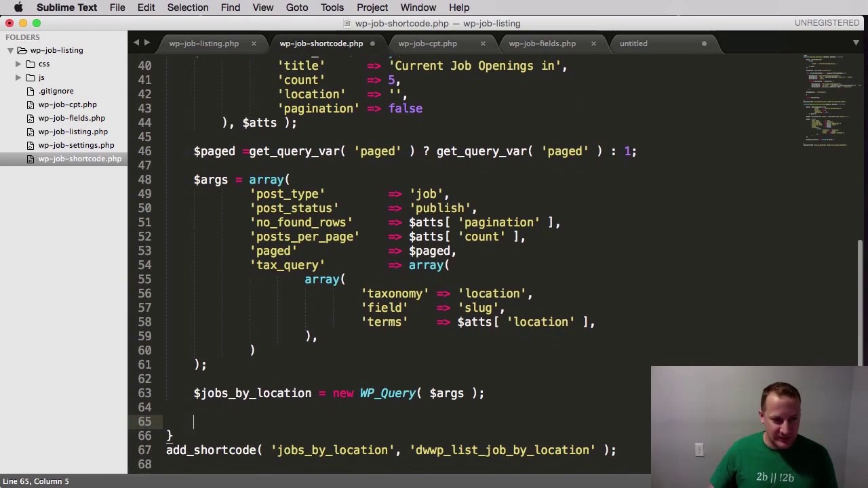Click the FOLDERS sidebar heading
The width and height of the screenshot is (868, 488).
pyautogui.click(x=22, y=37)
